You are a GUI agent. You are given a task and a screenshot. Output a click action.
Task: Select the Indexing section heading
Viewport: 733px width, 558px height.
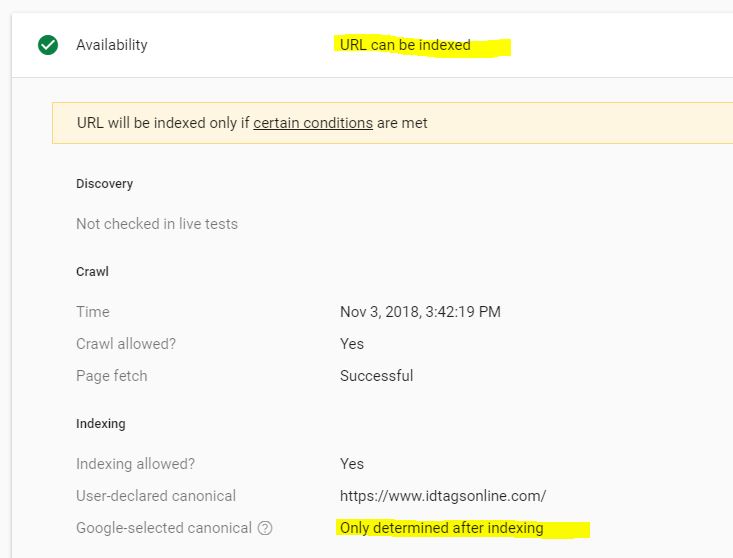(x=101, y=424)
